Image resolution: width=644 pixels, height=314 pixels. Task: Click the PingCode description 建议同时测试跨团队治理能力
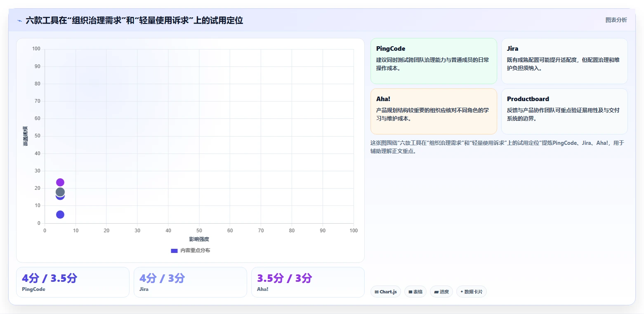(432, 64)
